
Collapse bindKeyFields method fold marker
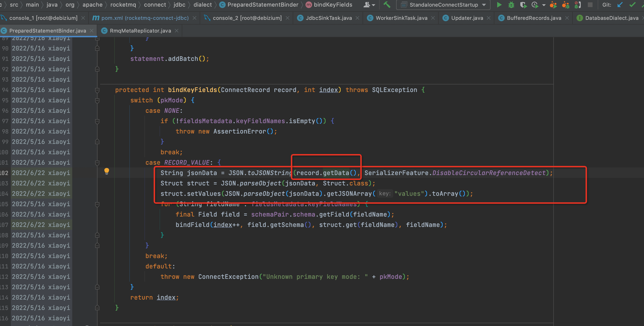click(x=97, y=90)
